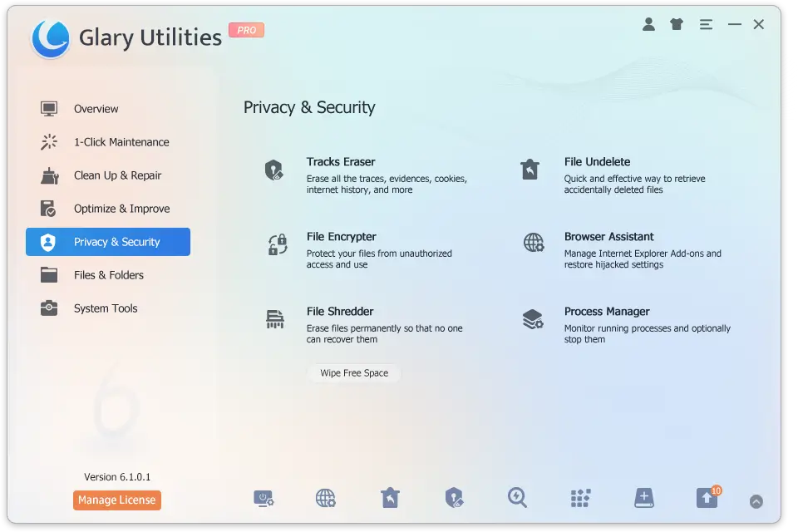
Task: Select the File Undelete trash icon
Action: click(530, 170)
